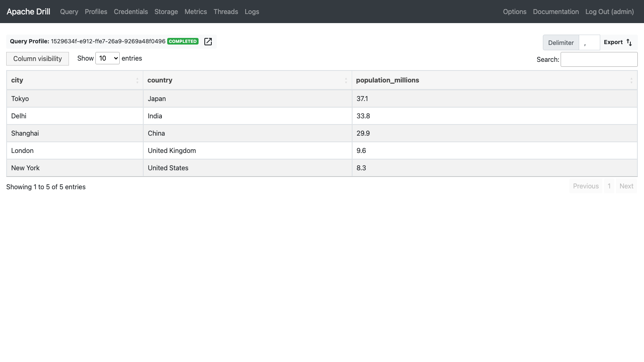Image resolution: width=644 pixels, height=362 pixels.
Task: Go to the Profiles page
Action: [x=96, y=12]
